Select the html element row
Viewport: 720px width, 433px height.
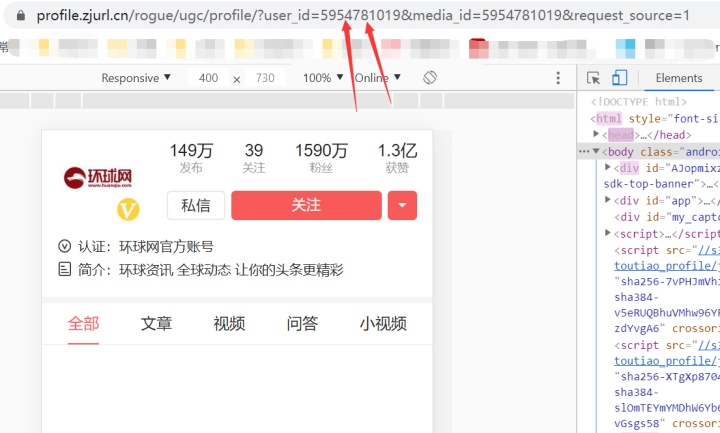coord(655,118)
